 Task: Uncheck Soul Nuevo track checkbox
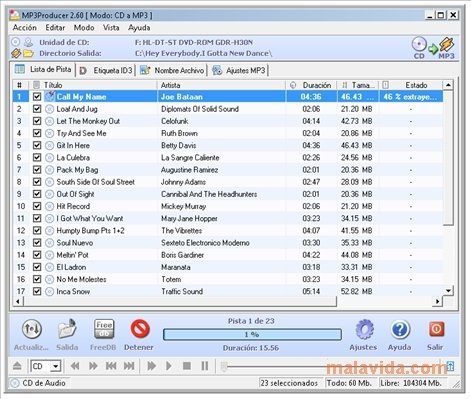click(x=37, y=243)
